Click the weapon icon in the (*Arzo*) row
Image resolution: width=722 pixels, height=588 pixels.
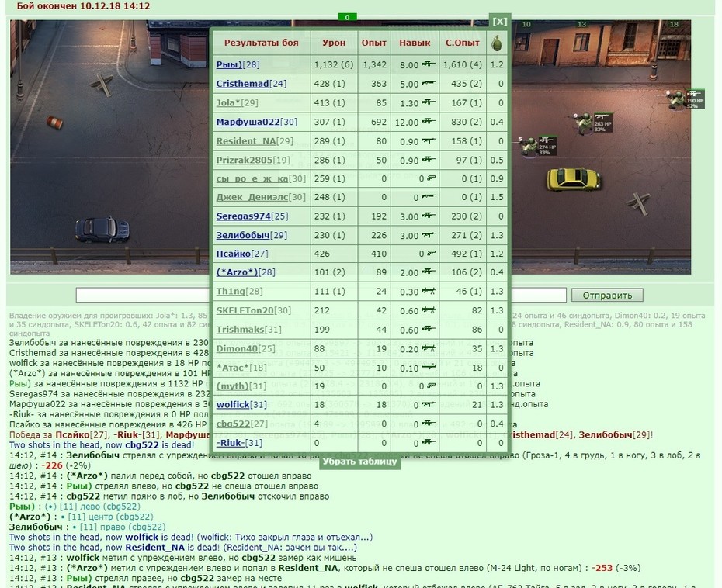(429, 272)
